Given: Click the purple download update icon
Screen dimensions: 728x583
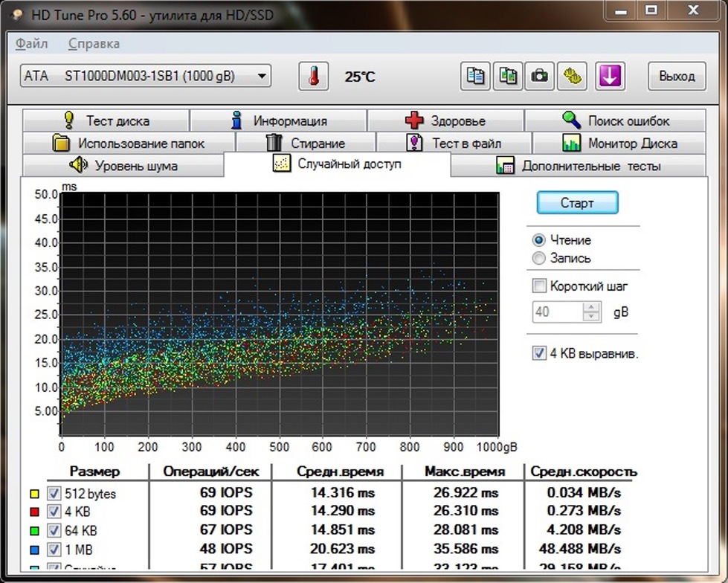Looking at the screenshot, I should point(610,75).
